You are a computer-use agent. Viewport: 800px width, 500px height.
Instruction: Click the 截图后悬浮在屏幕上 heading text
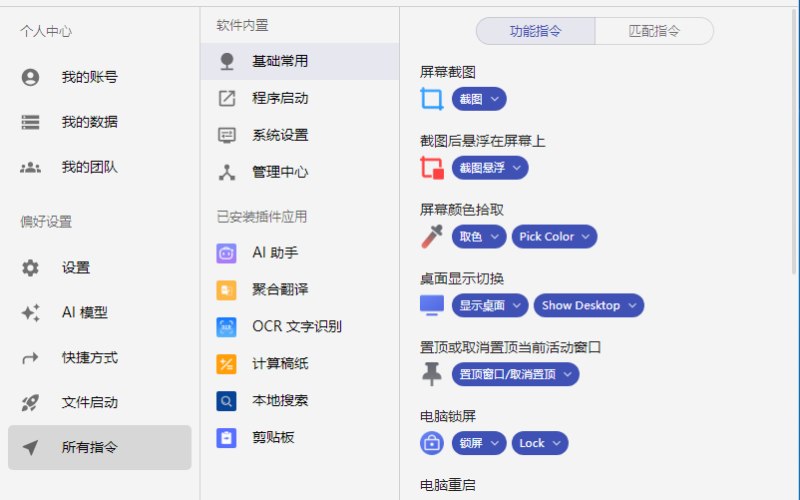[483, 141]
